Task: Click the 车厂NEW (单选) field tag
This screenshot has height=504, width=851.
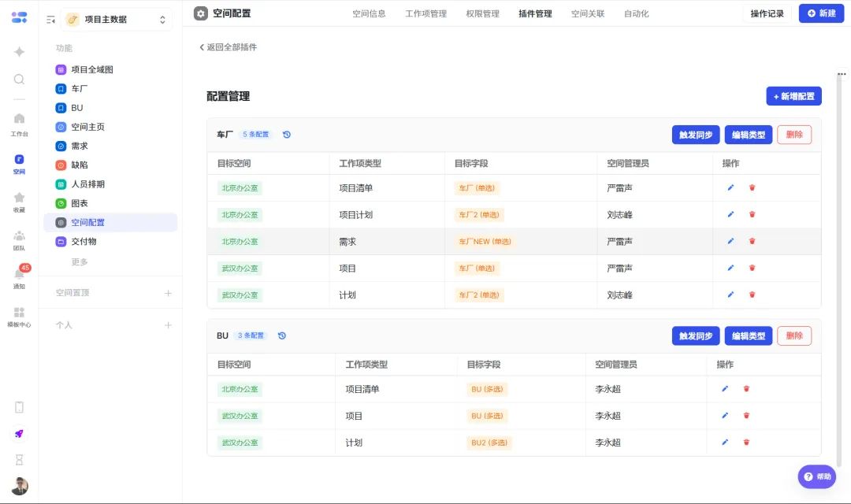Action: [x=485, y=242]
